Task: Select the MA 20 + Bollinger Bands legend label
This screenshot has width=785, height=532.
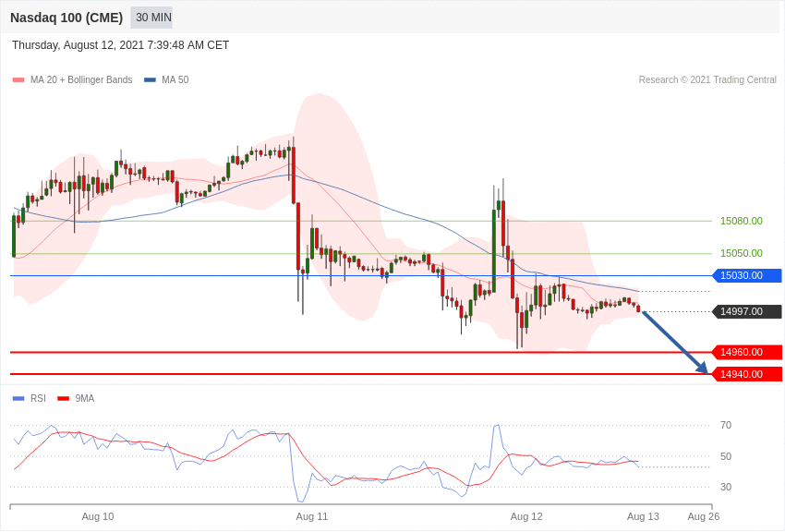Action: click(x=81, y=79)
